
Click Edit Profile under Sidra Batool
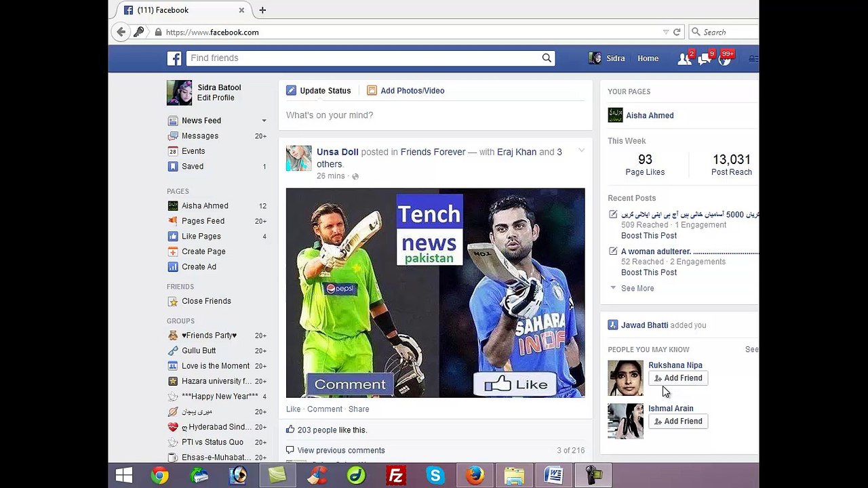(x=216, y=98)
